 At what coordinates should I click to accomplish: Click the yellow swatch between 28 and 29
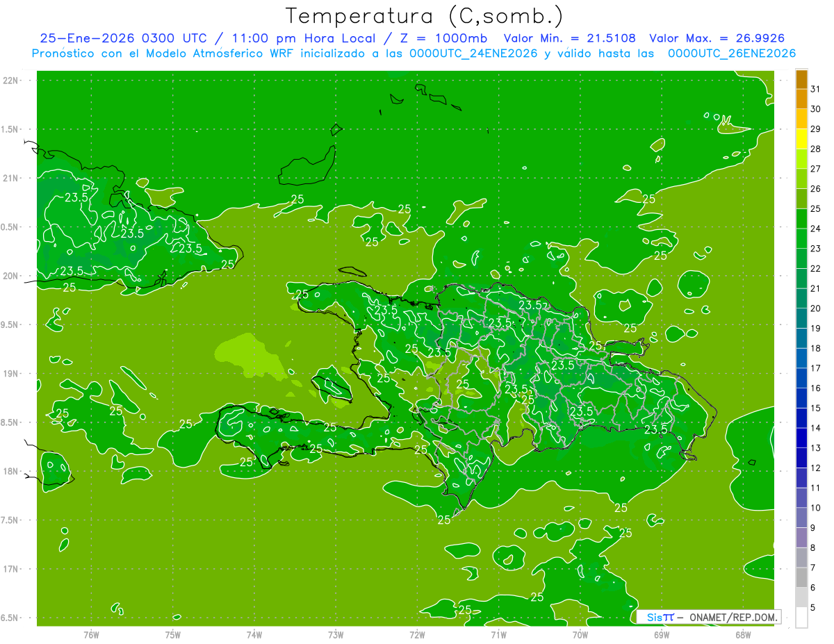click(x=801, y=139)
